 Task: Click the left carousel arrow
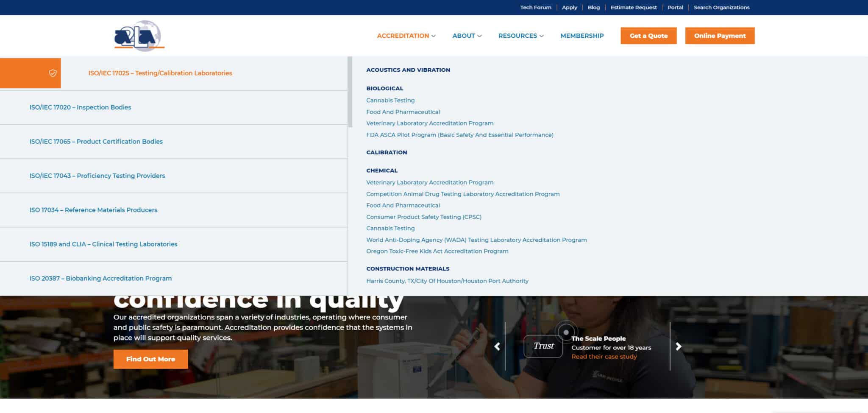(498, 347)
